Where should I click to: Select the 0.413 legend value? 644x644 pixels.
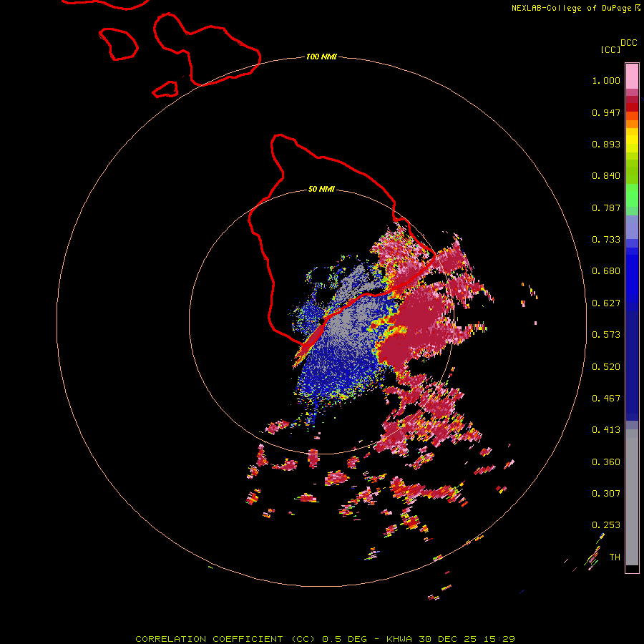(606, 430)
